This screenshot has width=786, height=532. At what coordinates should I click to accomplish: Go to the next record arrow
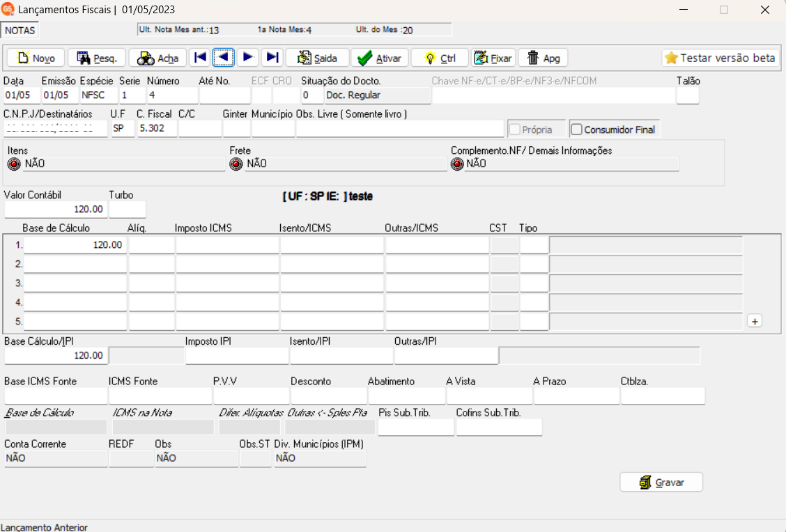point(247,58)
